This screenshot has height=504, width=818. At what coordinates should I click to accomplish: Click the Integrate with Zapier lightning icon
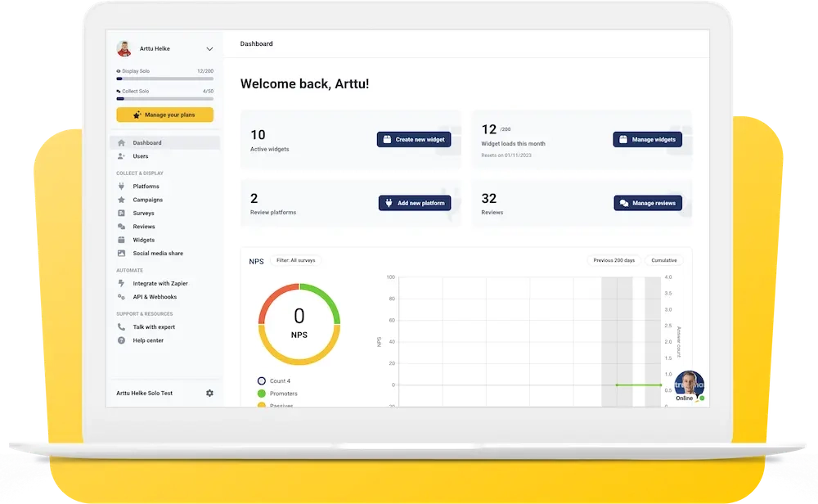(121, 284)
